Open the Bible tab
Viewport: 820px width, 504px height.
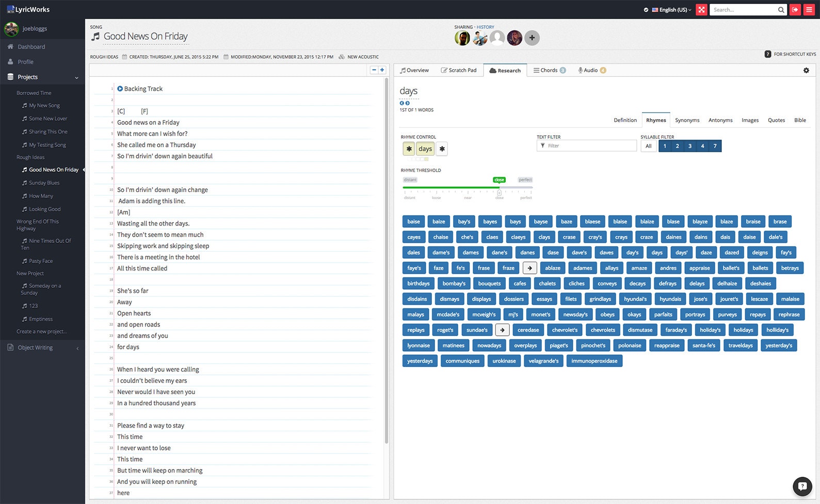800,120
